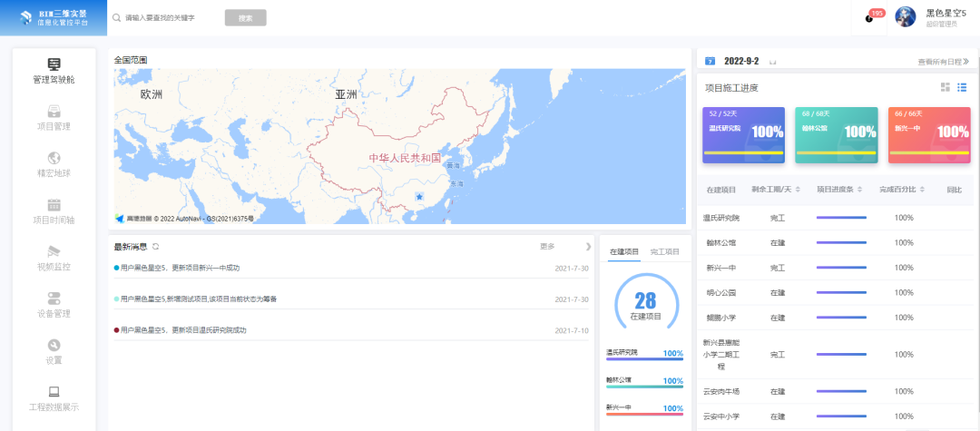This screenshot has width=980, height=431.
Task: Click the 28 在建项目 circular gauge
Action: (x=646, y=303)
